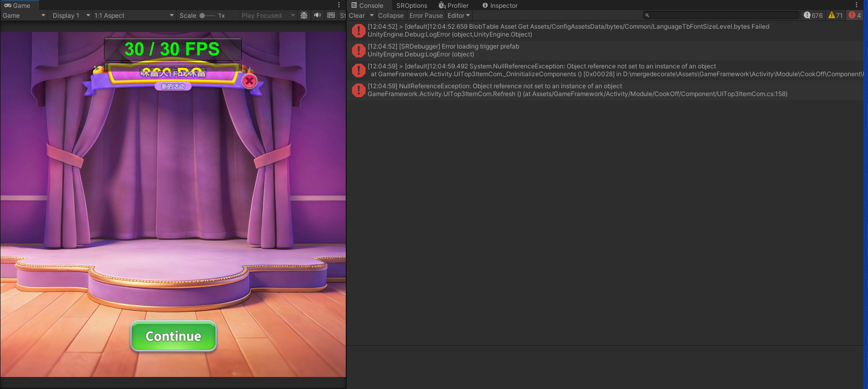Switch to the Profiler tab
868x389 pixels.
(453, 6)
